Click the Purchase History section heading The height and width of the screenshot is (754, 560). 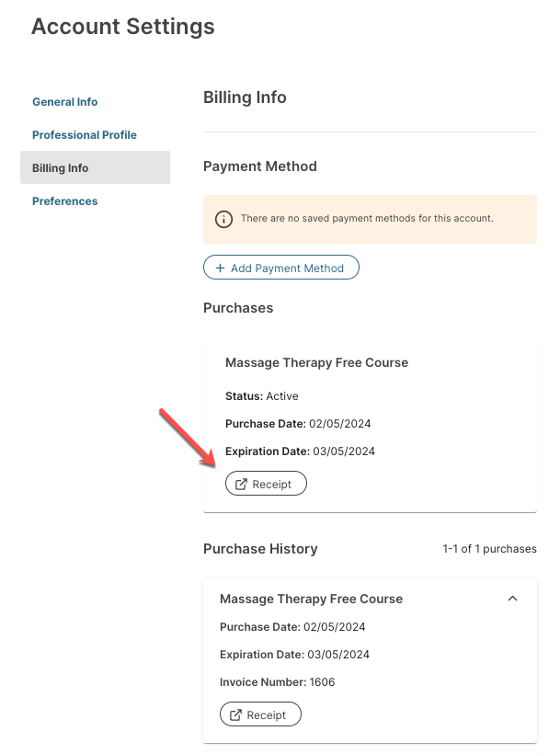pos(260,549)
